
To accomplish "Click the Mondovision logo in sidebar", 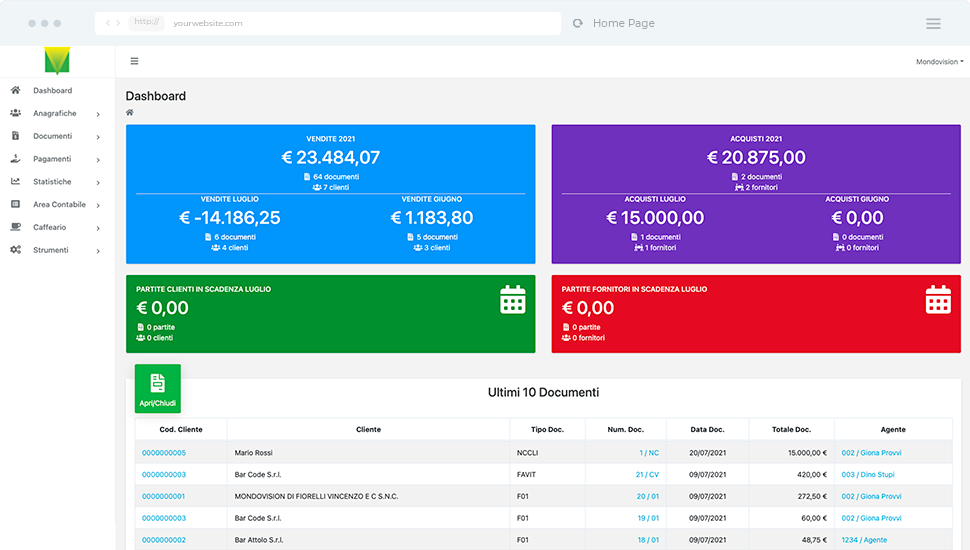I will point(57,61).
